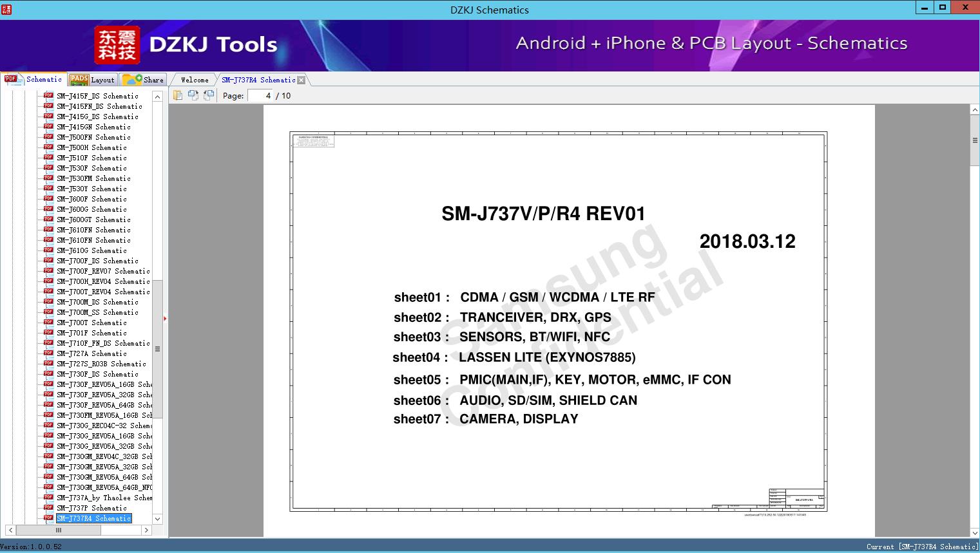Screen dimensions: 980x553
Task: Select SM-J730F_REV05A_16GB schematic entry
Action: (104, 384)
